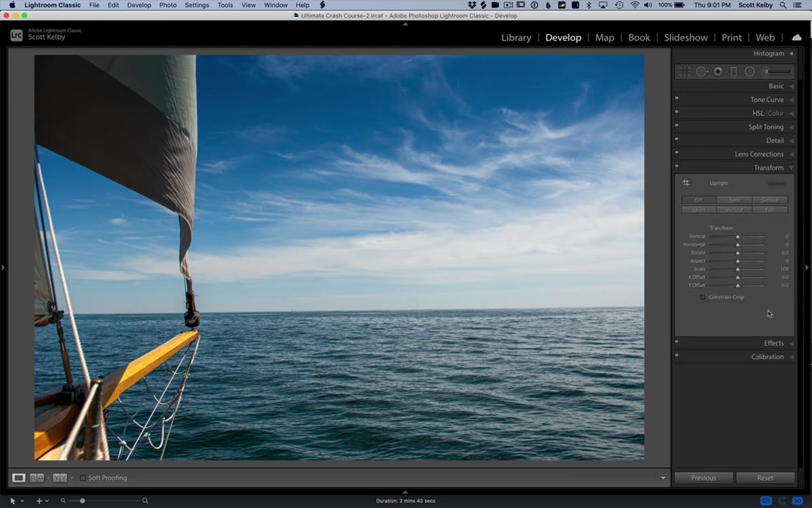Open the Apple menu
This screenshot has height=508, width=812.
click(12, 5)
